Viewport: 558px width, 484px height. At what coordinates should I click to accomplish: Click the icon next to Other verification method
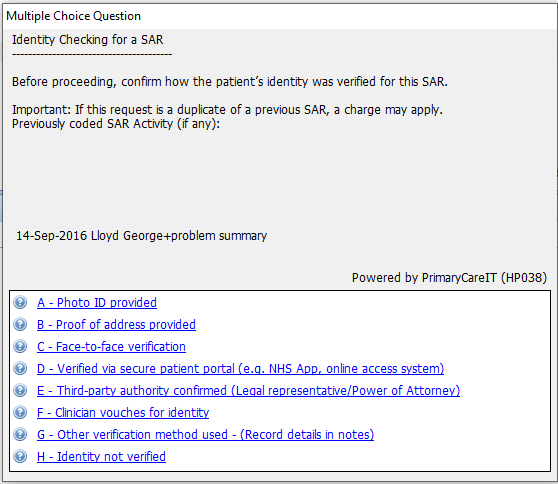(20, 435)
